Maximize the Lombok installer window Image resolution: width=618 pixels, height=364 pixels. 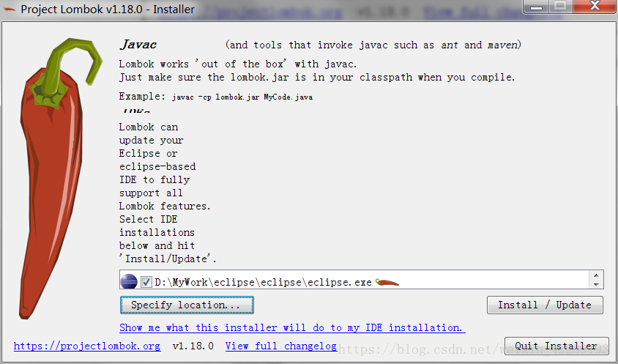coord(560,6)
